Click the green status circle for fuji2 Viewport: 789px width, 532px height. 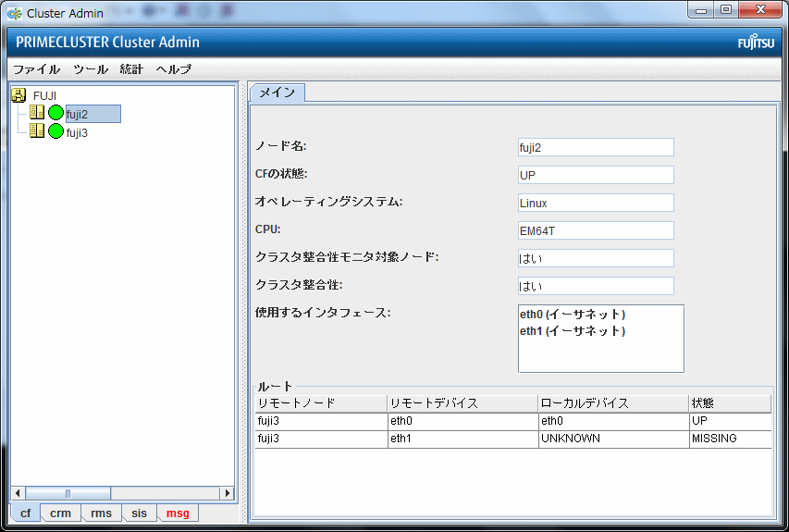pyautogui.click(x=55, y=113)
